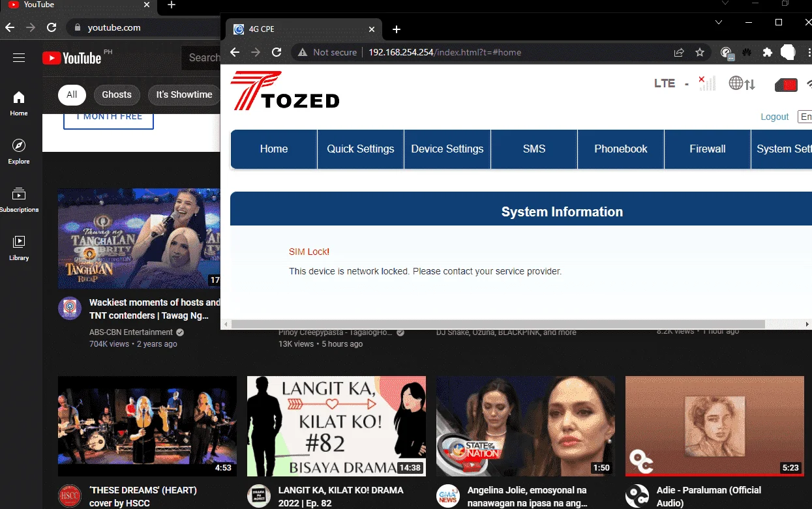Open the language dropdown next to Logout
The height and width of the screenshot is (509, 812).
(x=805, y=117)
